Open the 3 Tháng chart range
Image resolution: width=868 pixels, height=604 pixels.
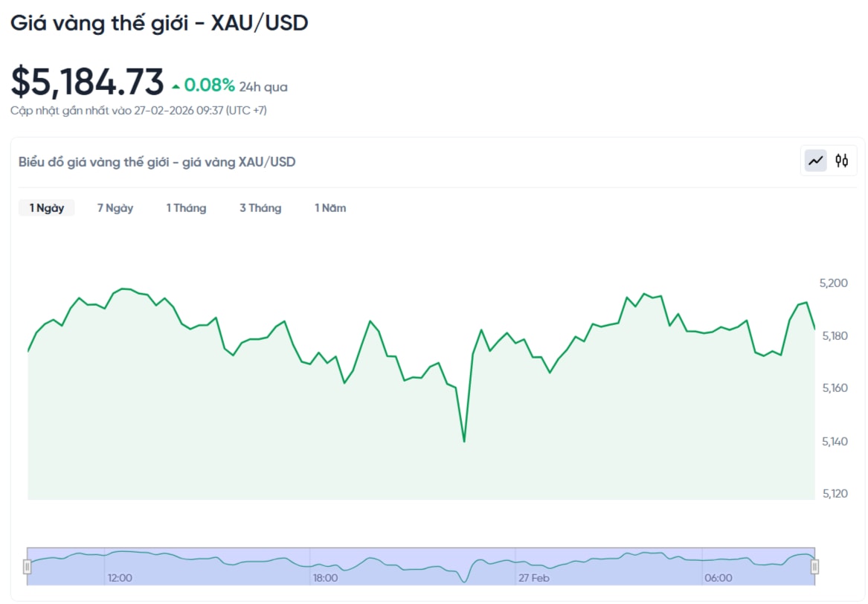(x=260, y=208)
